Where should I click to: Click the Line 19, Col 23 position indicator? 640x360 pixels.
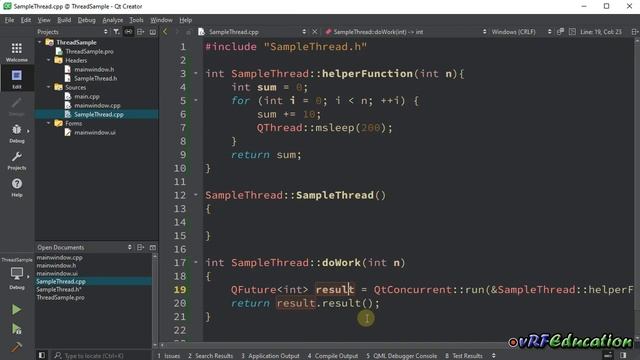[x=601, y=31]
